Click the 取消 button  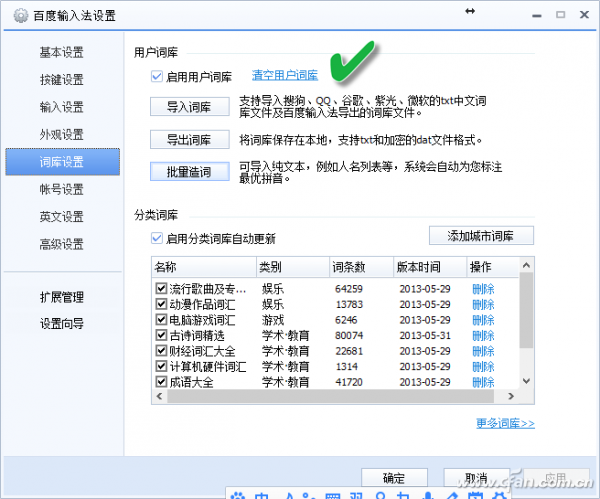pyautogui.click(x=476, y=478)
